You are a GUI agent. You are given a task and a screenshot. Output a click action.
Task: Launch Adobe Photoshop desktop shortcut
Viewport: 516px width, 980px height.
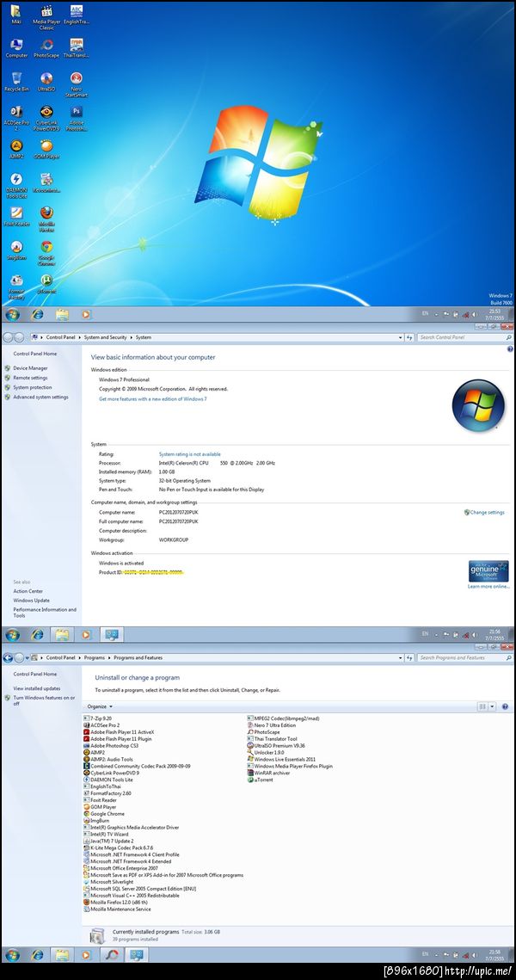tap(77, 119)
